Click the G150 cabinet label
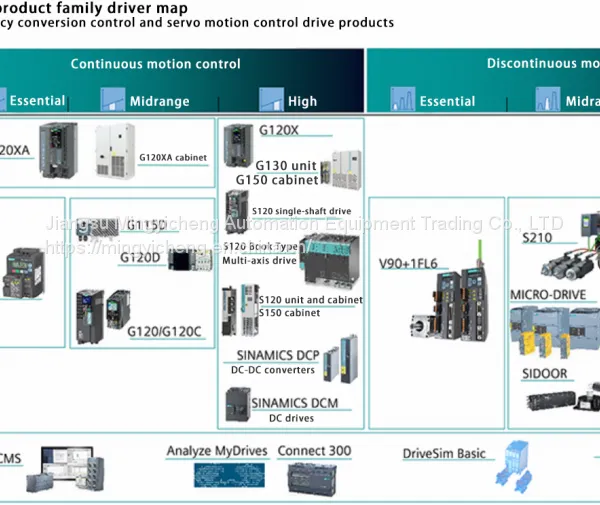This screenshot has width=600, height=505. tap(277, 180)
